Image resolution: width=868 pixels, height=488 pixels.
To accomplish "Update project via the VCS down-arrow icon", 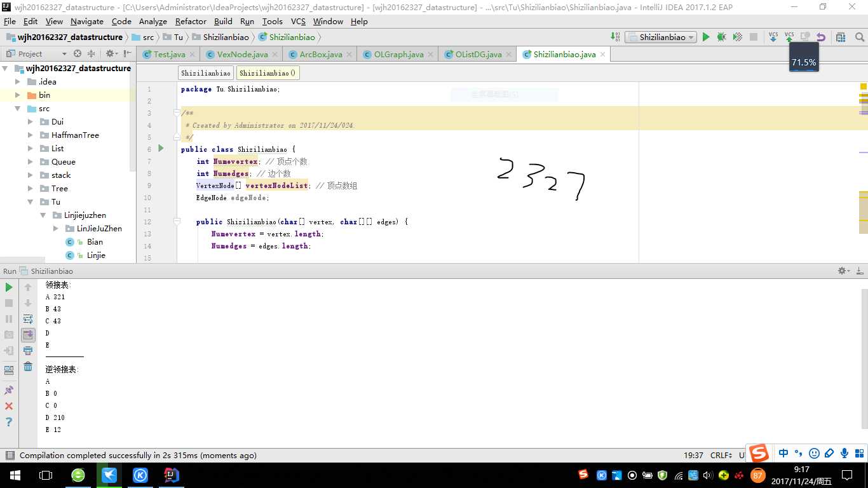I will click(773, 37).
